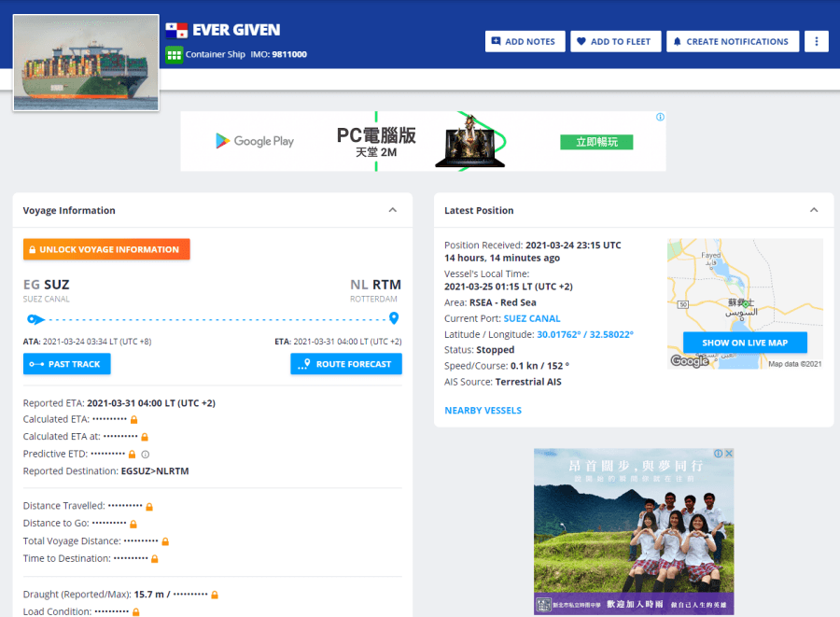
Task: Click the ADD NOTES button
Action: (525, 41)
